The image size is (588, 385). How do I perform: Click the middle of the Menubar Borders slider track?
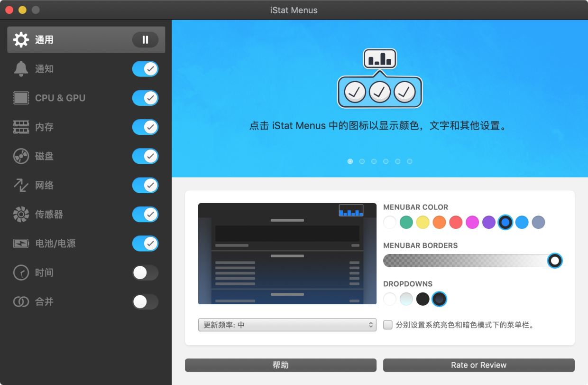(472, 261)
